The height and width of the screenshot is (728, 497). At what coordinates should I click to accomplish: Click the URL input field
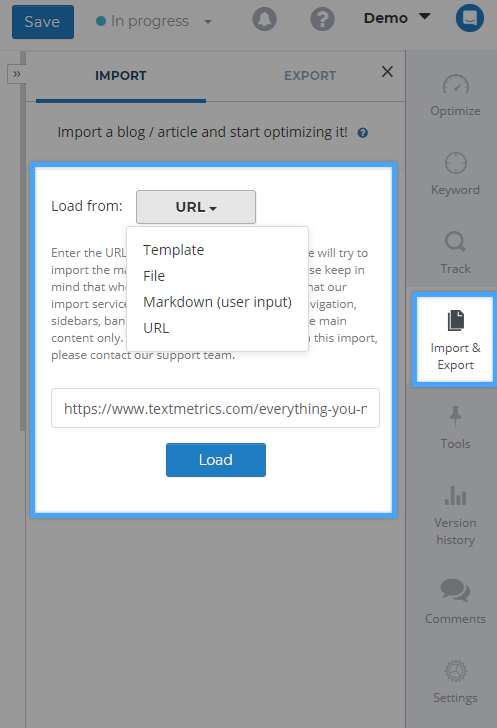click(x=216, y=408)
